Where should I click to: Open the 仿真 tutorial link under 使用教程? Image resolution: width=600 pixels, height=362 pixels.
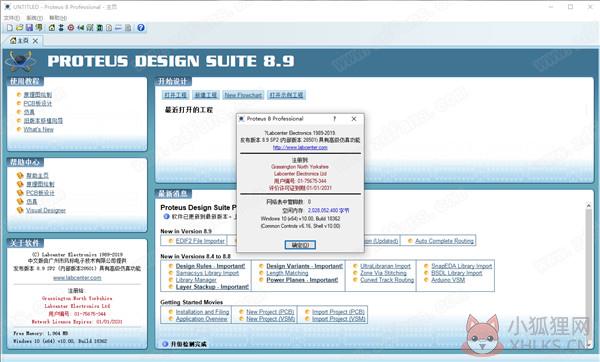pyautogui.click(x=29, y=112)
